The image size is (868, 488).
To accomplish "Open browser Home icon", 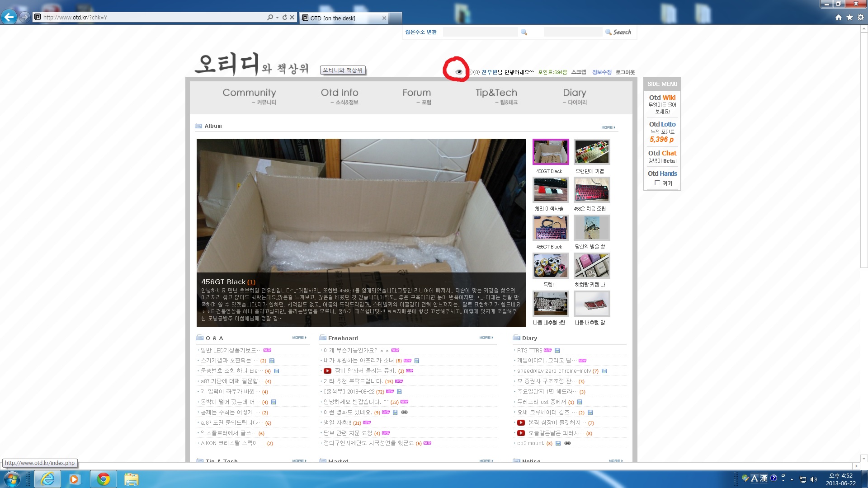I will pyautogui.click(x=839, y=17).
